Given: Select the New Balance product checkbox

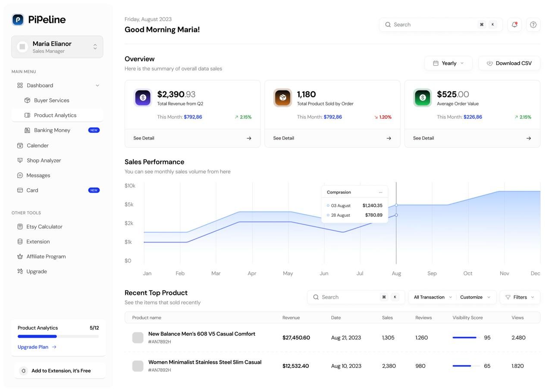Looking at the screenshot, I should (138, 338).
